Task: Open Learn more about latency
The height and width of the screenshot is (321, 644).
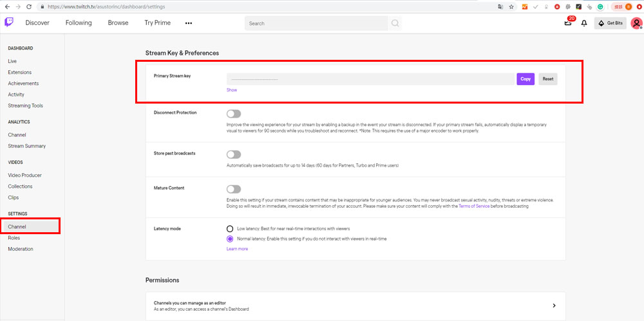Action: tap(237, 249)
